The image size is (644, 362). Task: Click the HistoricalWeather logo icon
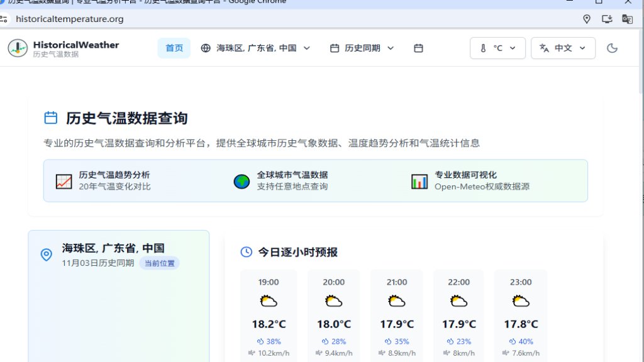[16, 48]
